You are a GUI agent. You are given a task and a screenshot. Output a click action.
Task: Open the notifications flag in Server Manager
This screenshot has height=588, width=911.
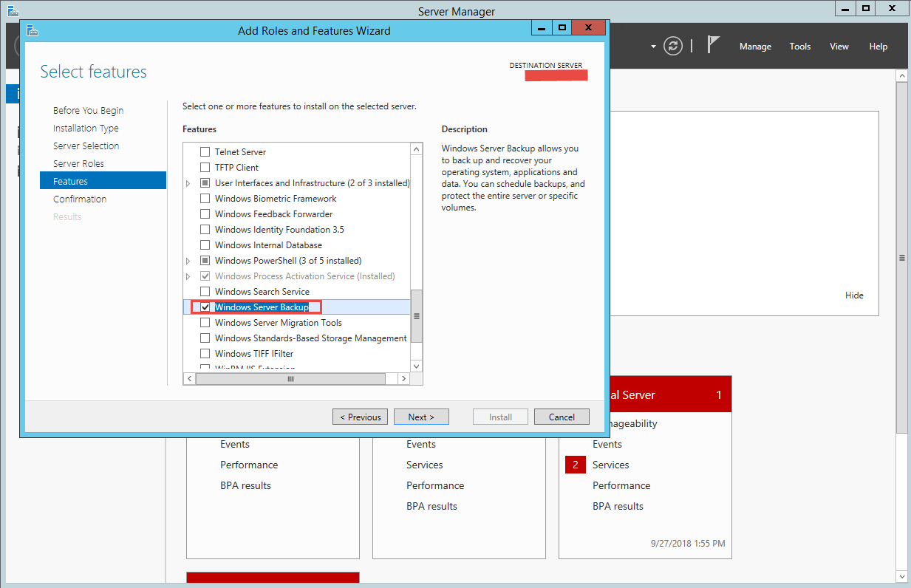[x=713, y=45]
